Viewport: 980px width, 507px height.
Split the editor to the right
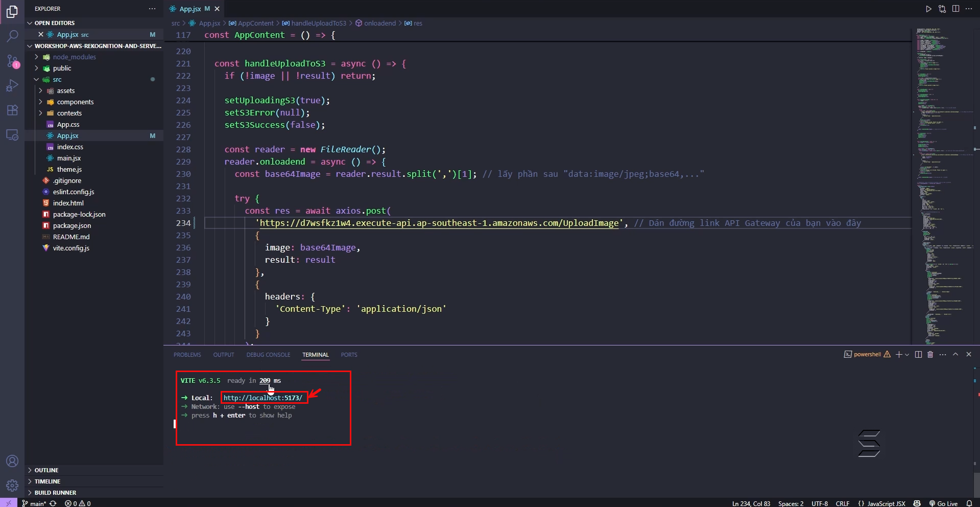click(x=955, y=9)
